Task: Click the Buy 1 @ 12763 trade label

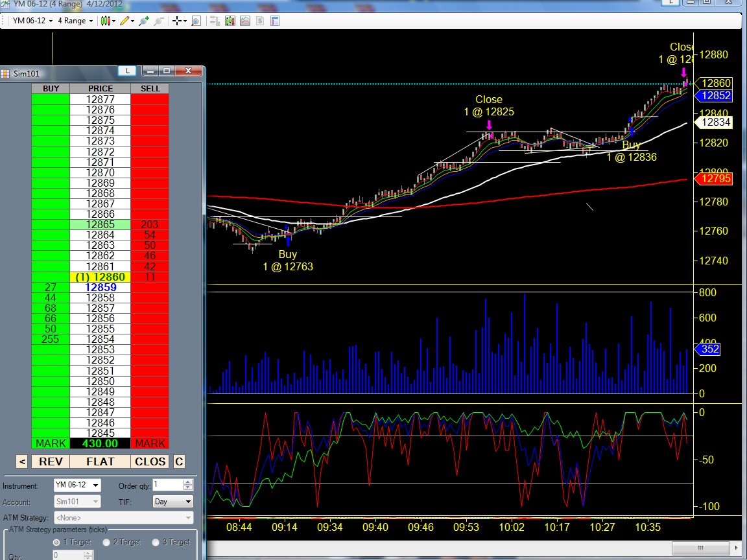Action: point(288,261)
